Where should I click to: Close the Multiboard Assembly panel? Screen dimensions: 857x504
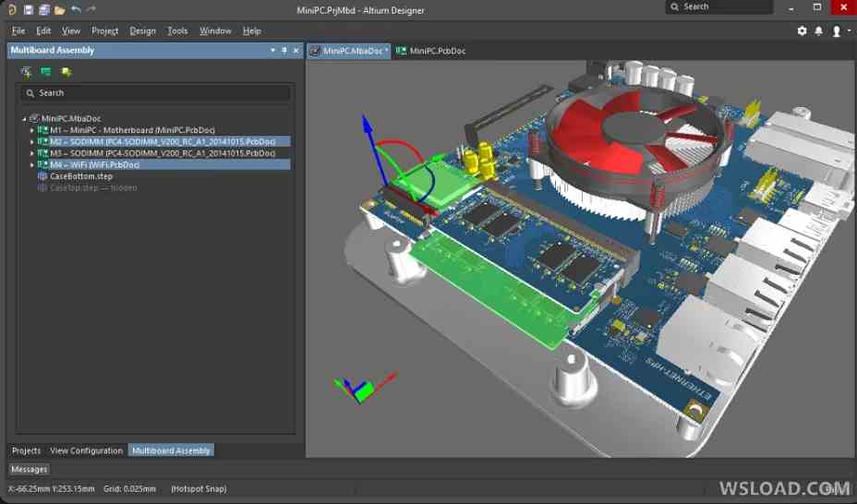coord(296,50)
